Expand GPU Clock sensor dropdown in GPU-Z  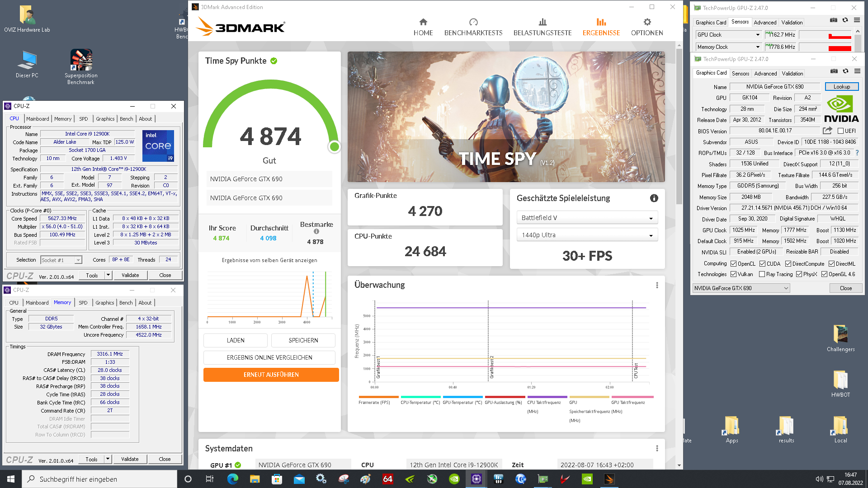728,35
